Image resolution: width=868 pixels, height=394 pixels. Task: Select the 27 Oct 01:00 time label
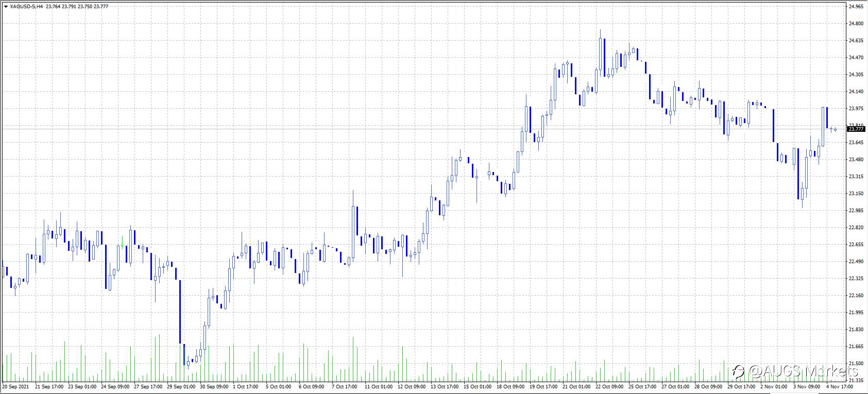coord(675,386)
